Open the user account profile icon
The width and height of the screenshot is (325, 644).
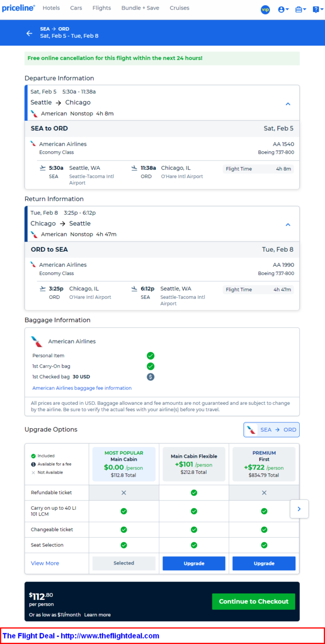283,9
